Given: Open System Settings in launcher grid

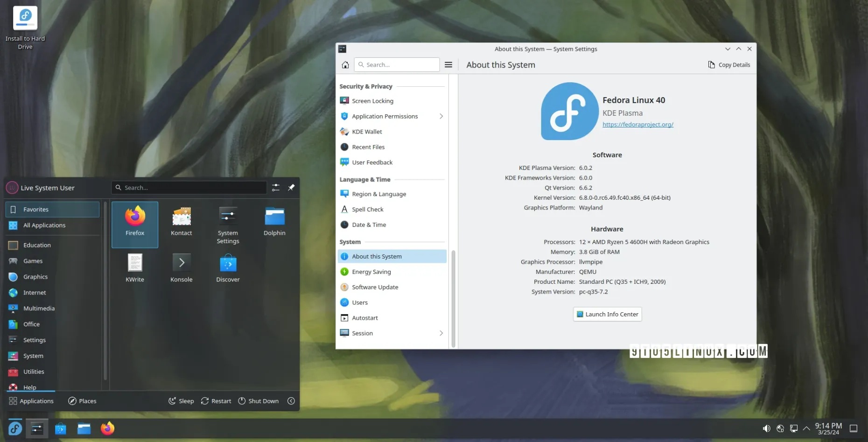Looking at the screenshot, I should [228, 225].
